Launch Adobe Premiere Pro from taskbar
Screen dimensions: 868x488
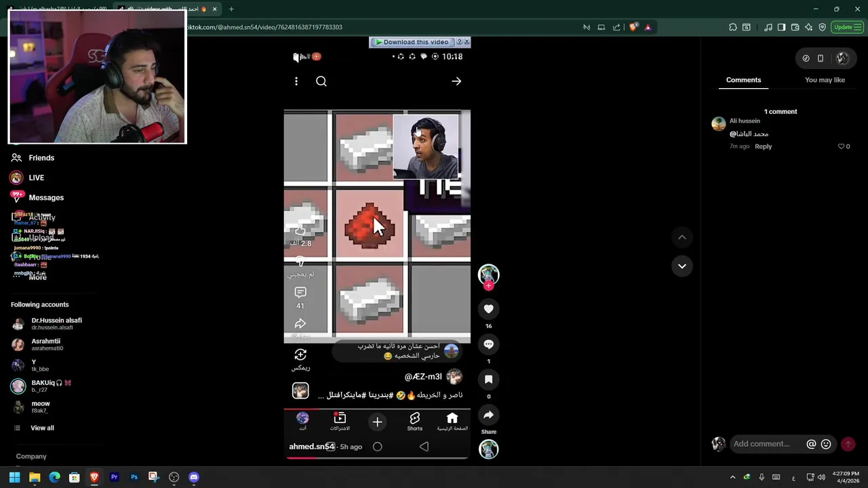coord(114,477)
